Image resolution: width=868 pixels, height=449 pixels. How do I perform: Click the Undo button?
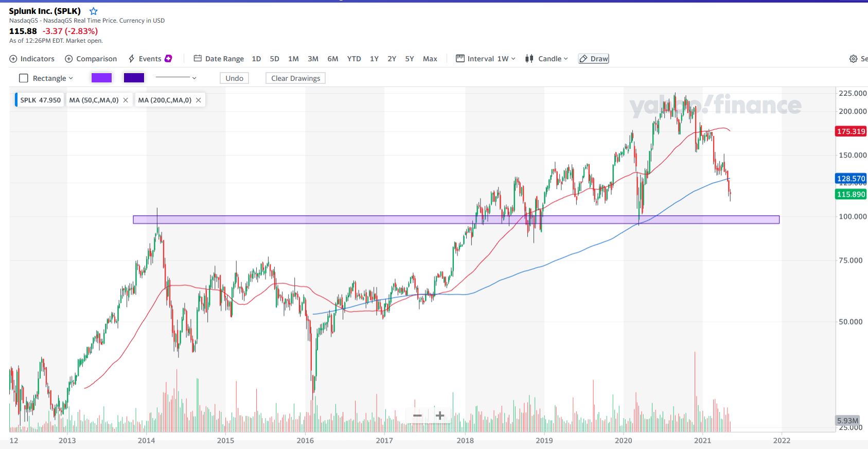tap(234, 78)
